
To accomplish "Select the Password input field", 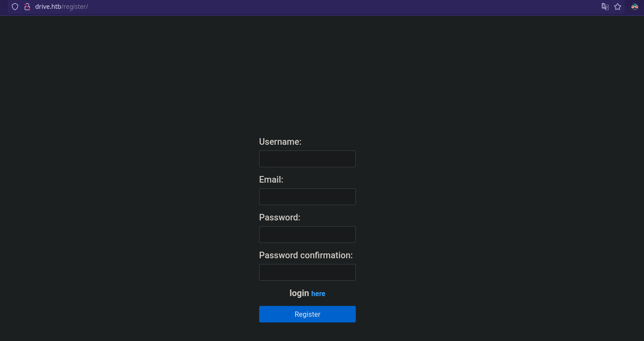I will click(307, 235).
